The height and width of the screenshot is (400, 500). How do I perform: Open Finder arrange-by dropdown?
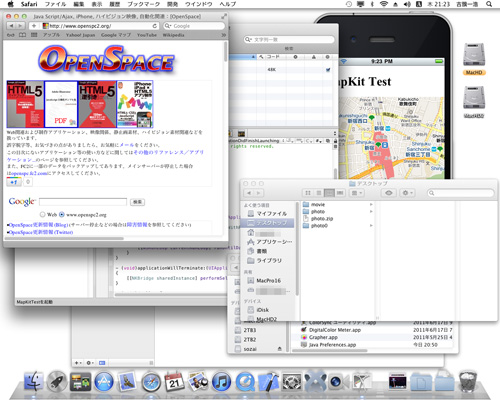[357, 193]
